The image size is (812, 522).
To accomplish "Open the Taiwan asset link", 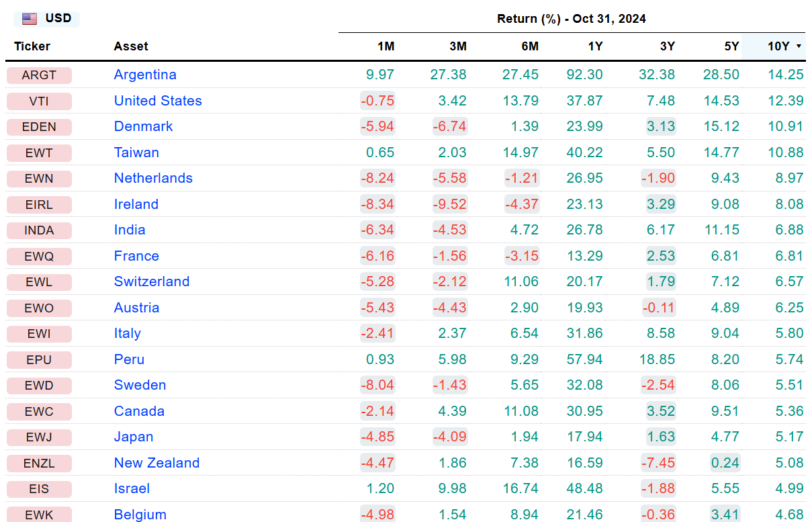I will pos(136,153).
